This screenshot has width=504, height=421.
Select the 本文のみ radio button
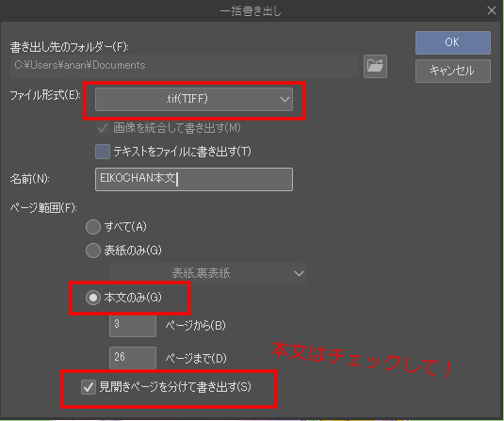tap(93, 298)
